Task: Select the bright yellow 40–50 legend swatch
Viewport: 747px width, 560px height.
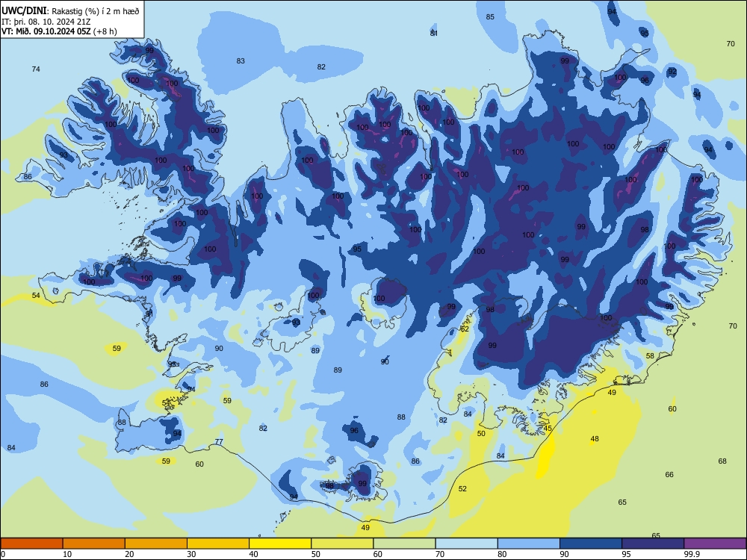Action: coord(280,544)
